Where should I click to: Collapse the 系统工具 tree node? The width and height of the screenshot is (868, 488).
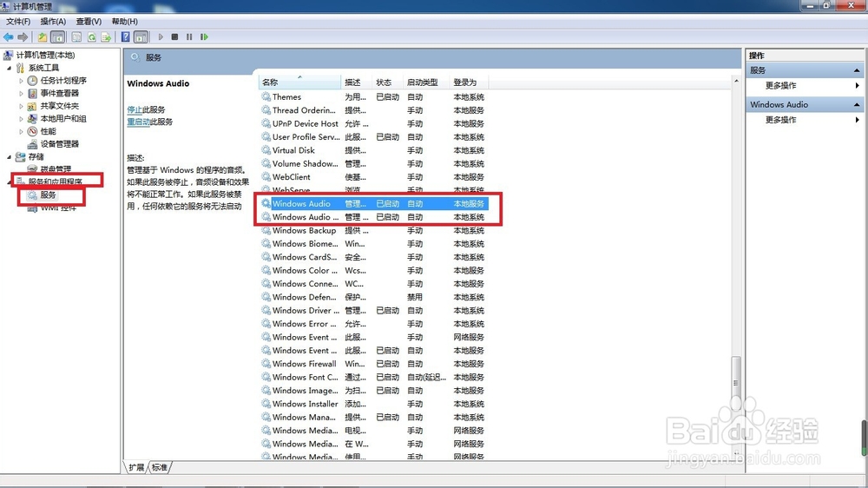(9, 68)
